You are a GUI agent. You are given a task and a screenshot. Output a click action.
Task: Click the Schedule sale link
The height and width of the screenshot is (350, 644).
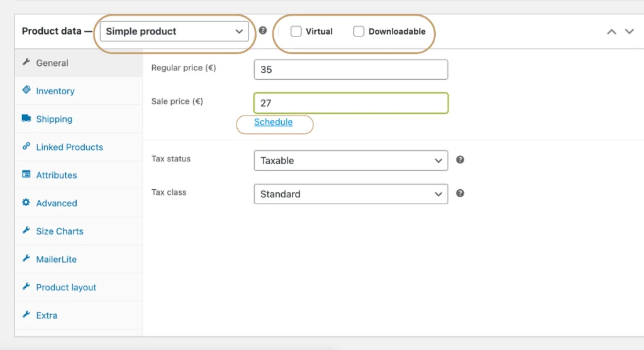[x=273, y=123]
